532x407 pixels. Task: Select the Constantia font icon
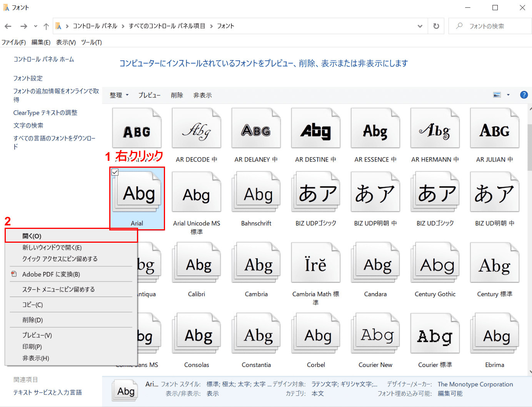pyautogui.click(x=256, y=334)
